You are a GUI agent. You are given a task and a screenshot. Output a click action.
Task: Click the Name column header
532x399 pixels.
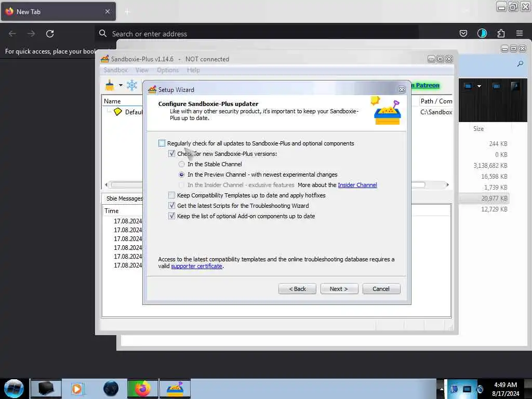(x=122, y=101)
